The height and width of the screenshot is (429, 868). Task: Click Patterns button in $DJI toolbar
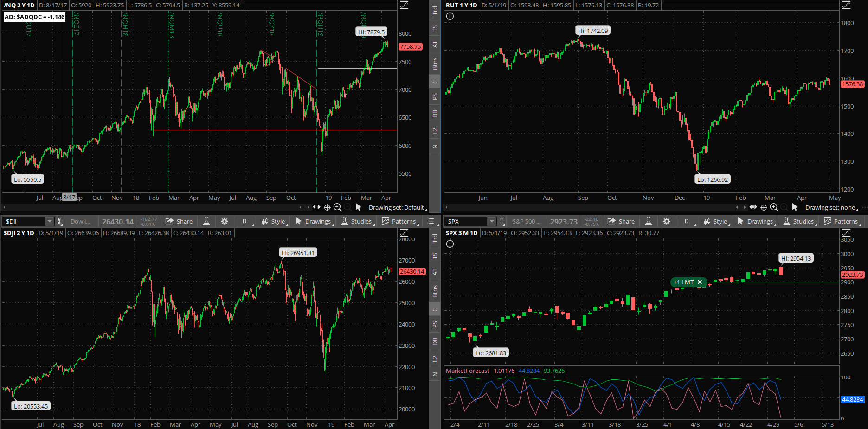(x=400, y=221)
